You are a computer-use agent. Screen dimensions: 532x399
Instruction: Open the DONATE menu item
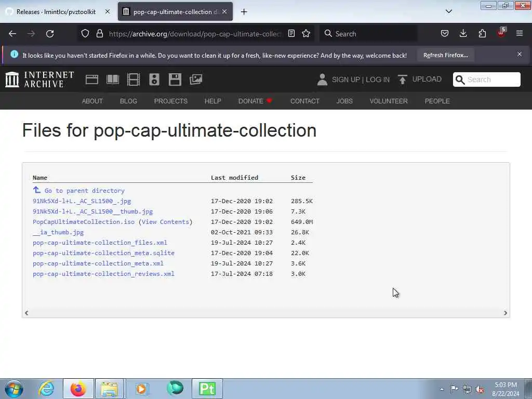click(x=255, y=101)
